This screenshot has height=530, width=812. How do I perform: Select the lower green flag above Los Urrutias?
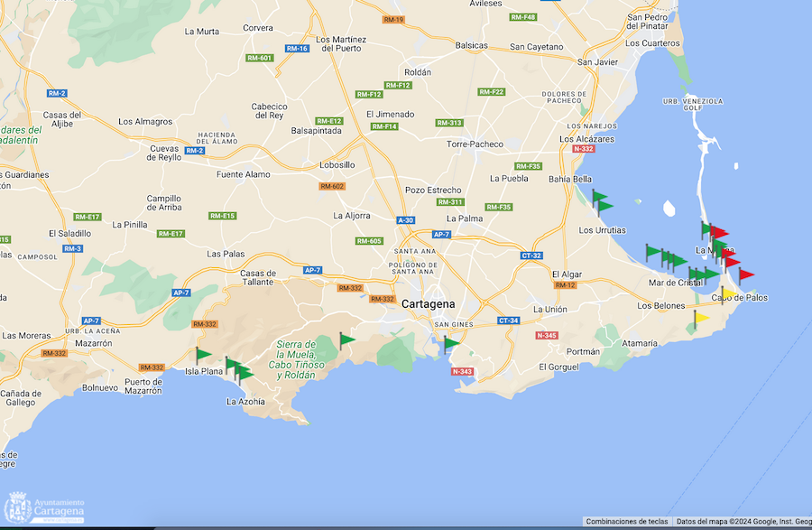(604, 207)
